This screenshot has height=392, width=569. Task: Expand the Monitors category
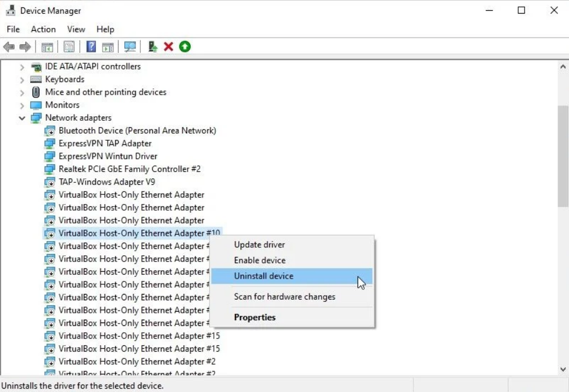coord(22,105)
